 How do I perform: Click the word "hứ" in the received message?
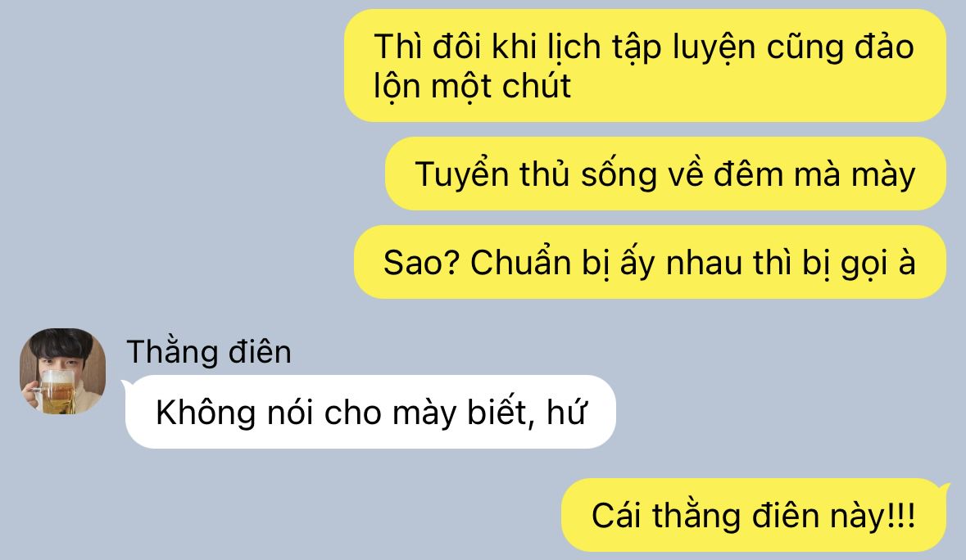pyautogui.click(x=566, y=412)
